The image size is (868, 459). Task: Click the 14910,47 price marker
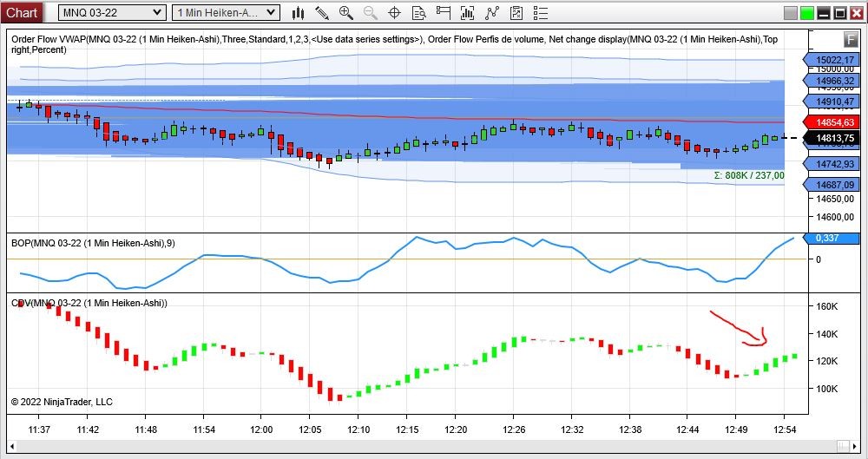(832, 102)
